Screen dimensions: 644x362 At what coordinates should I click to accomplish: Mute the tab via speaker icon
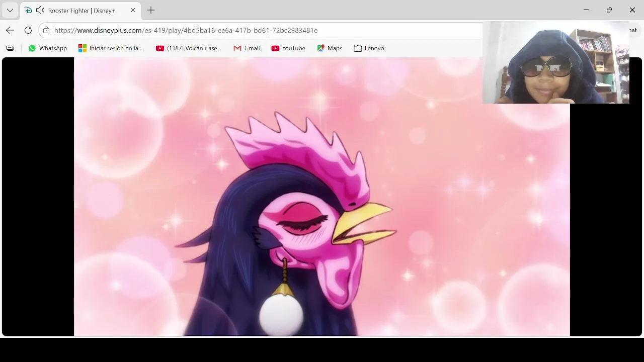point(40,10)
